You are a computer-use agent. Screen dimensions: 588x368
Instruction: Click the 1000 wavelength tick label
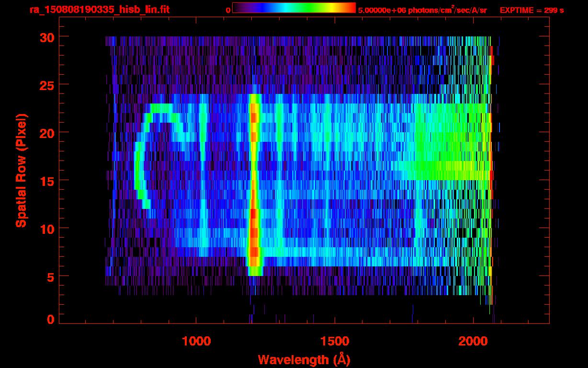[x=196, y=341]
